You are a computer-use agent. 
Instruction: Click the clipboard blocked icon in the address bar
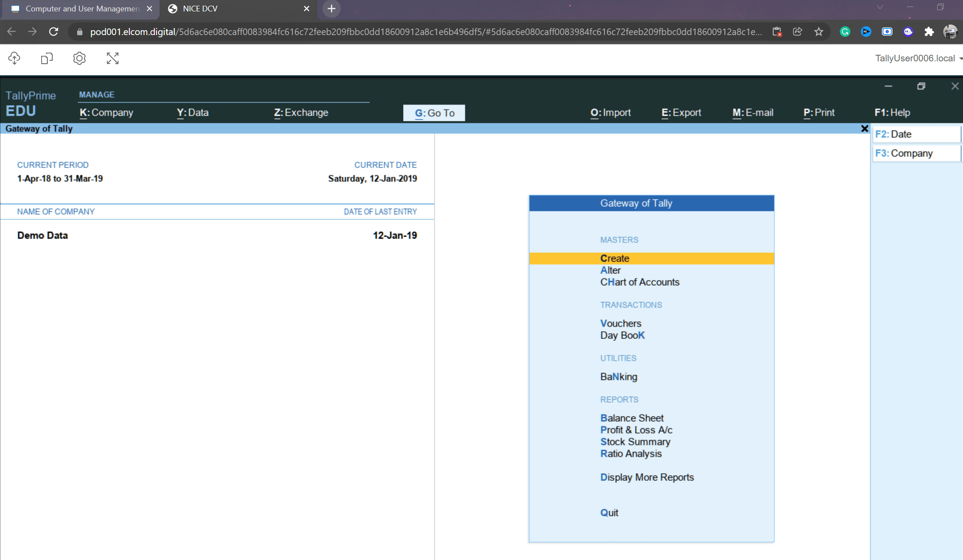(777, 32)
